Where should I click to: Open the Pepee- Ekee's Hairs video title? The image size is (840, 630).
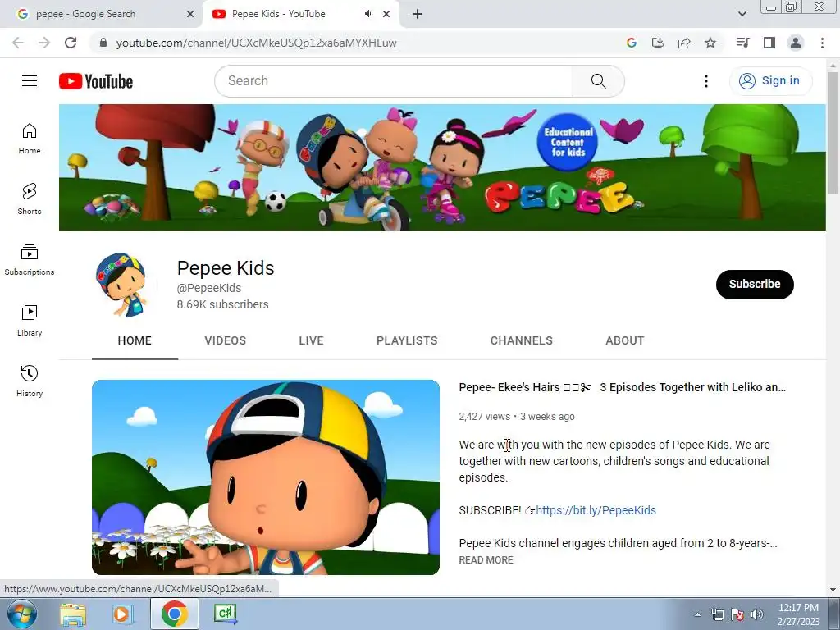(622, 387)
